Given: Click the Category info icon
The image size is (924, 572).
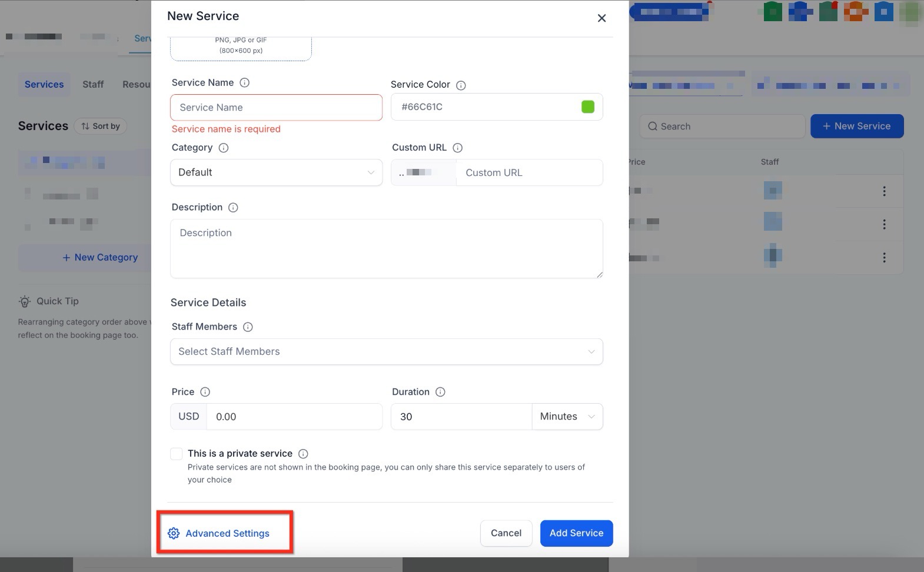Looking at the screenshot, I should coord(224,148).
